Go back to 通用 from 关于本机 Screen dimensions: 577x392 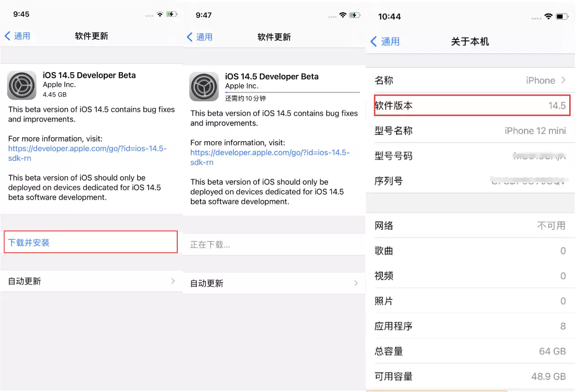385,42
